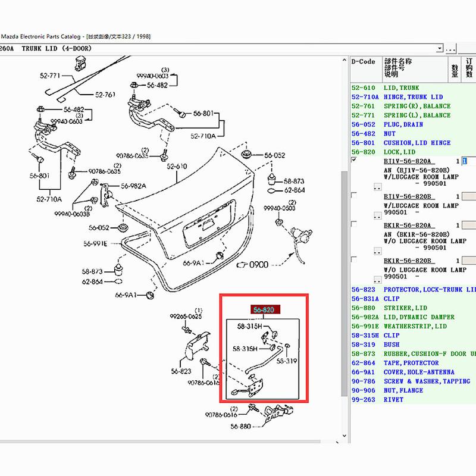Uncheck the BJ1V-56-820A part checkbox
Screen dimensions: 476x476
[353, 159]
